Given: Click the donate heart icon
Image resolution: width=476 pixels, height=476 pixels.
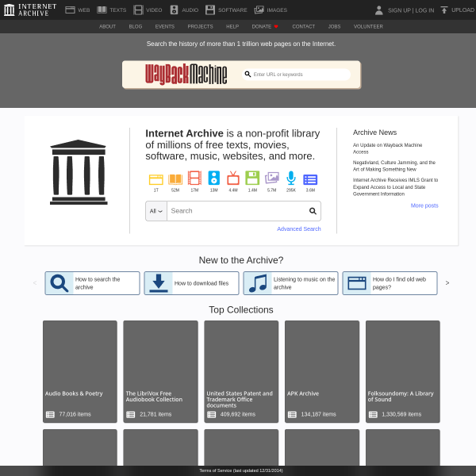Looking at the screenshot, I should [276, 27].
